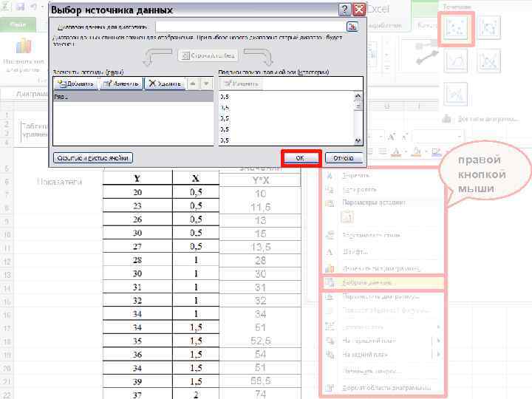The image size is (532, 399).
Task: Click category list scrollbar up arrow
Action: pyautogui.click(x=358, y=97)
